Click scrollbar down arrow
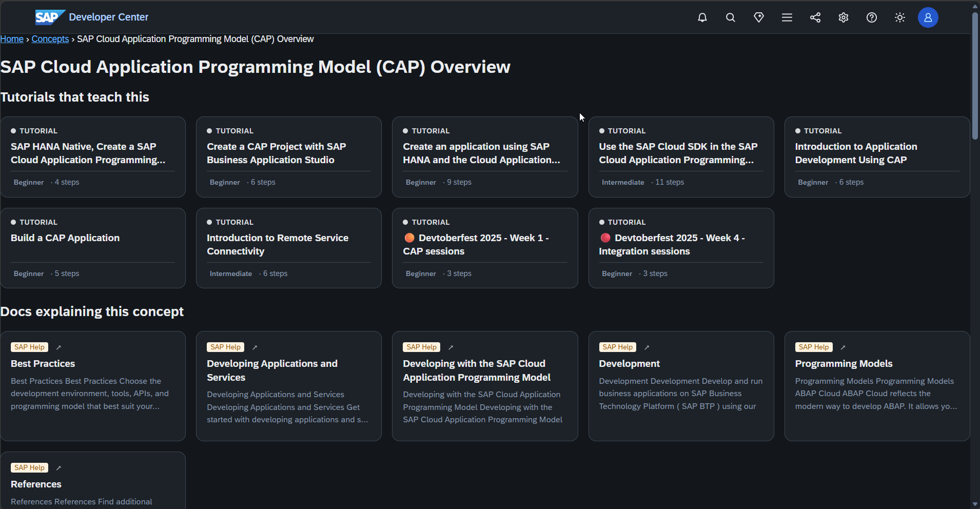 pos(975,504)
